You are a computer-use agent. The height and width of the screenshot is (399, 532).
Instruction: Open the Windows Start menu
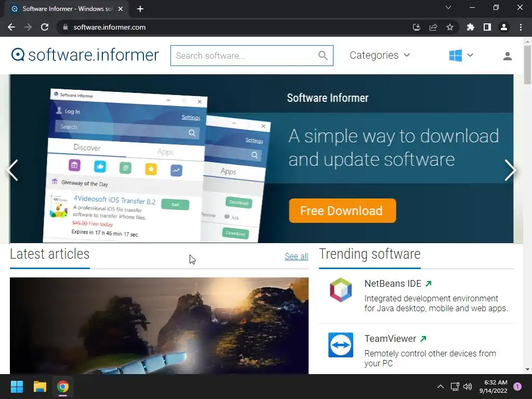[17, 387]
